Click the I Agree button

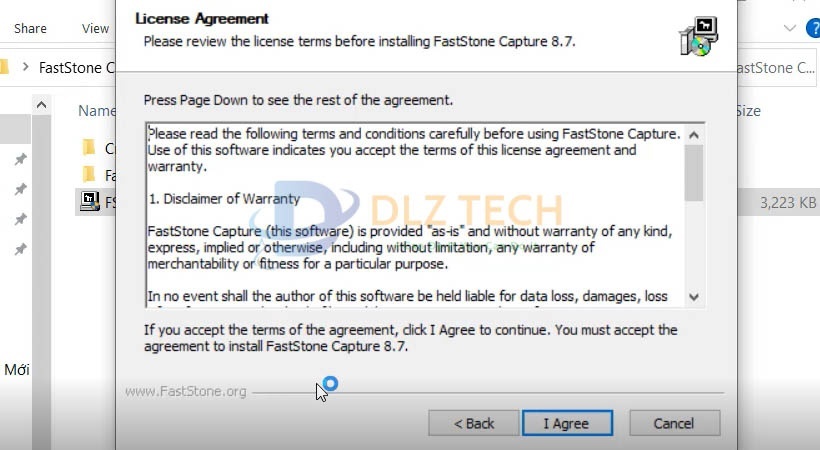(567, 423)
